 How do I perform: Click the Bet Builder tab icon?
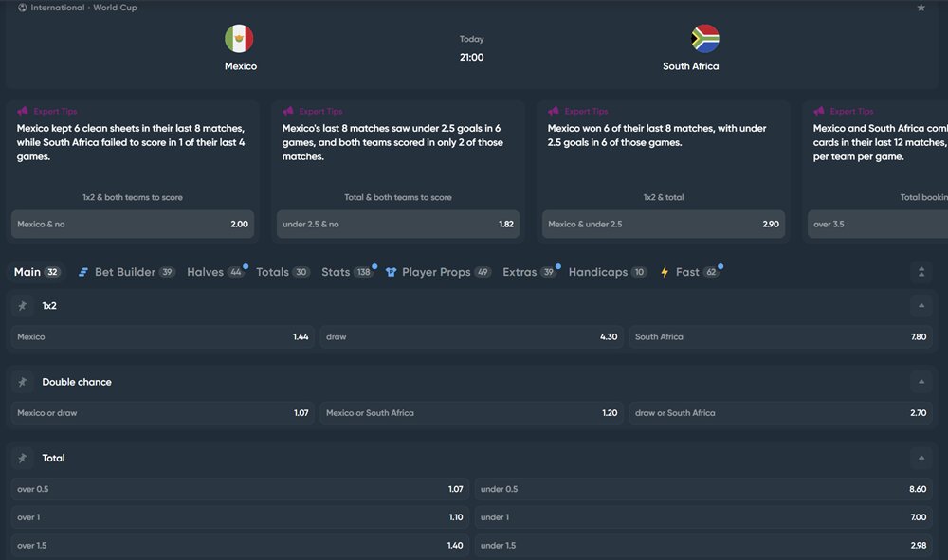tap(82, 273)
